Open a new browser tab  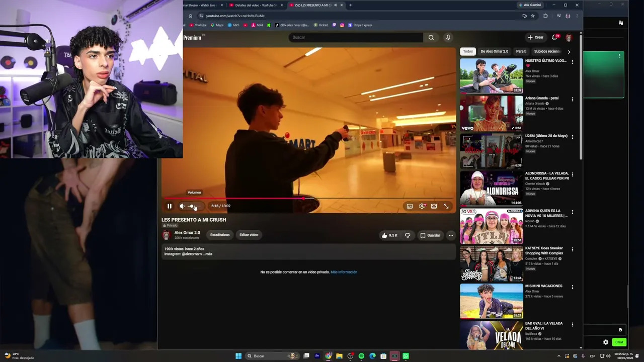(x=351, y=5)
